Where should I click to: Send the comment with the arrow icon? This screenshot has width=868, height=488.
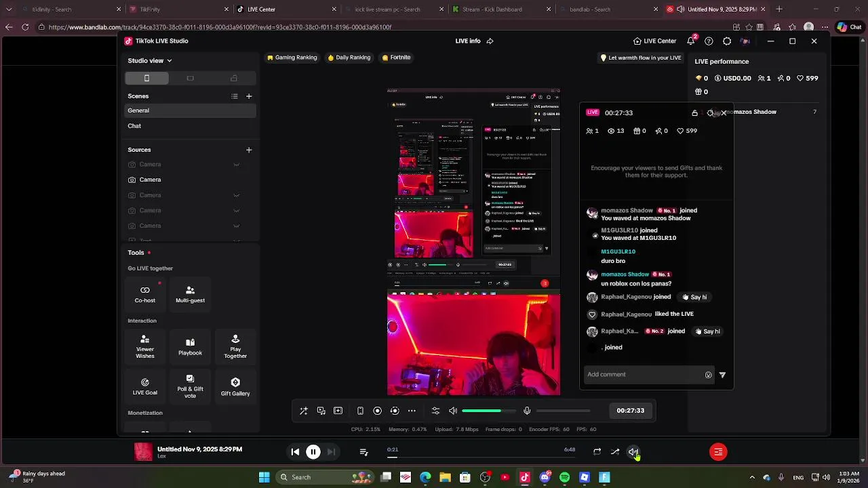(x=722, y=375)
